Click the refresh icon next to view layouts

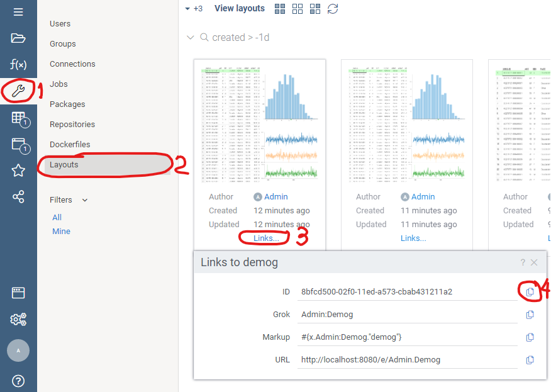click(333, 9)
